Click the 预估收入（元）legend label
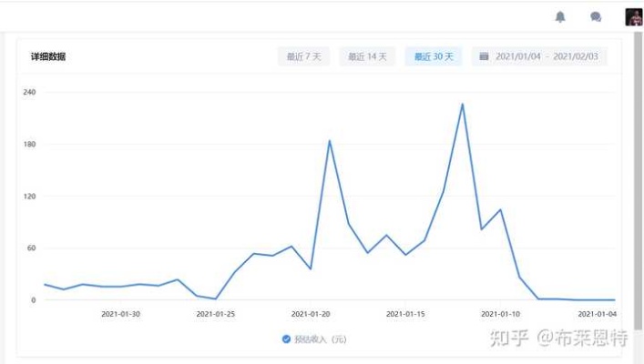The width and height of the screenshot is (644, 364). pos(321,339)
